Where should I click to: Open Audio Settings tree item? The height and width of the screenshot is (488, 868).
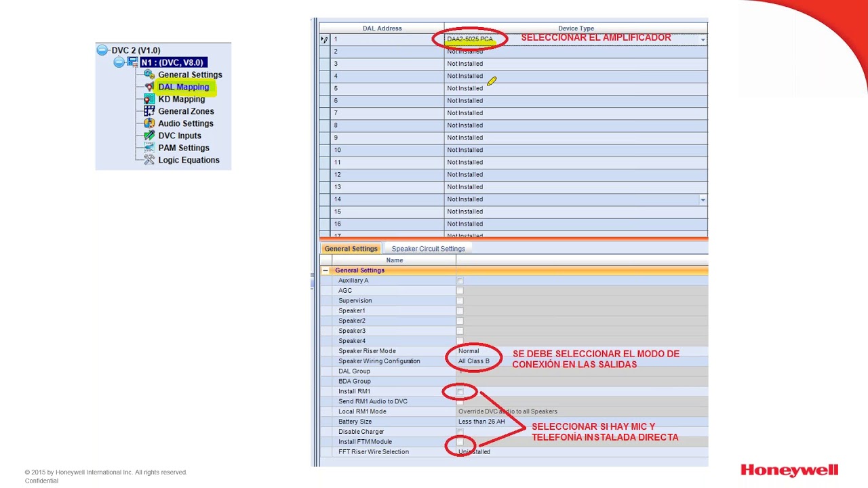click(185, 123)
